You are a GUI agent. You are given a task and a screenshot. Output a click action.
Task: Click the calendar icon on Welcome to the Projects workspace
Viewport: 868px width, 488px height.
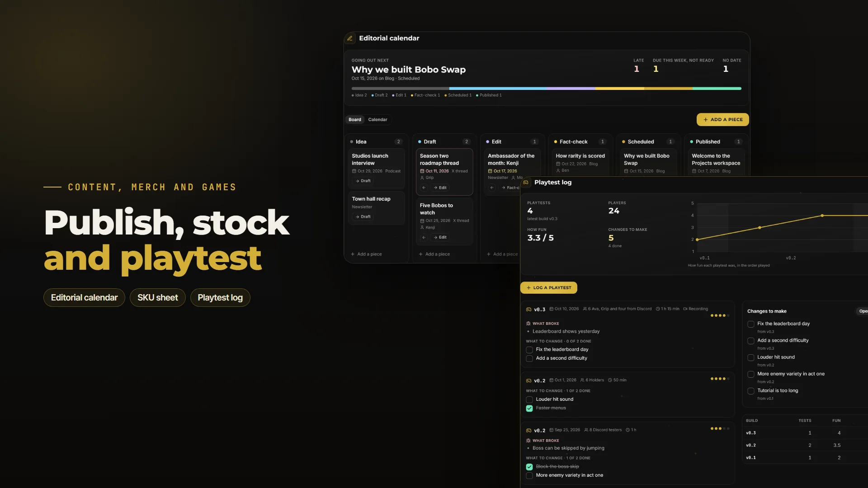coord(694,171)
